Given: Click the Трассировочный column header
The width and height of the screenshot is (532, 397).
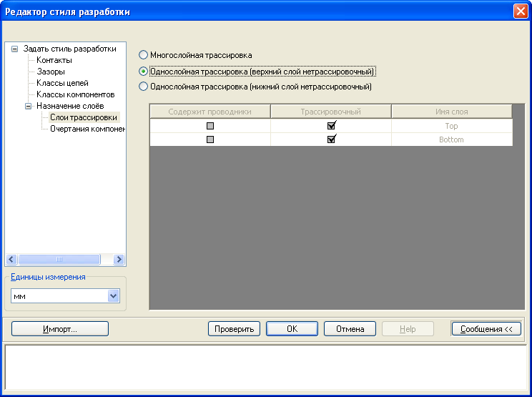Looking at the screenshot, I should point(331,112).
